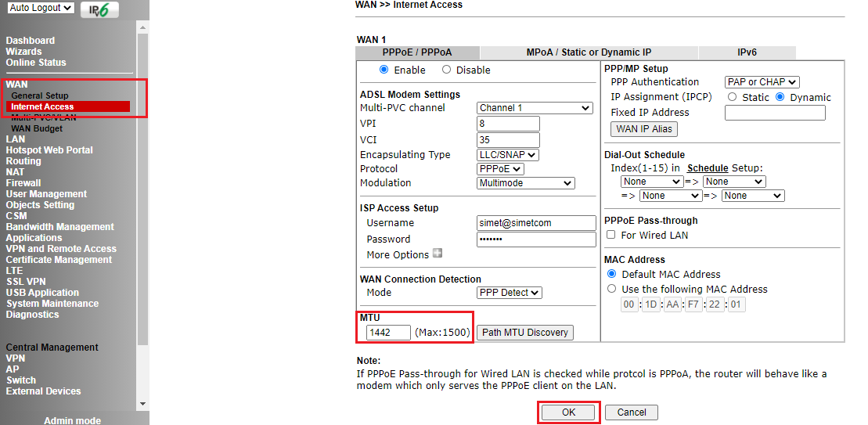
Task: Open the Auto Logout dropdown
Action: pos(41,8)
